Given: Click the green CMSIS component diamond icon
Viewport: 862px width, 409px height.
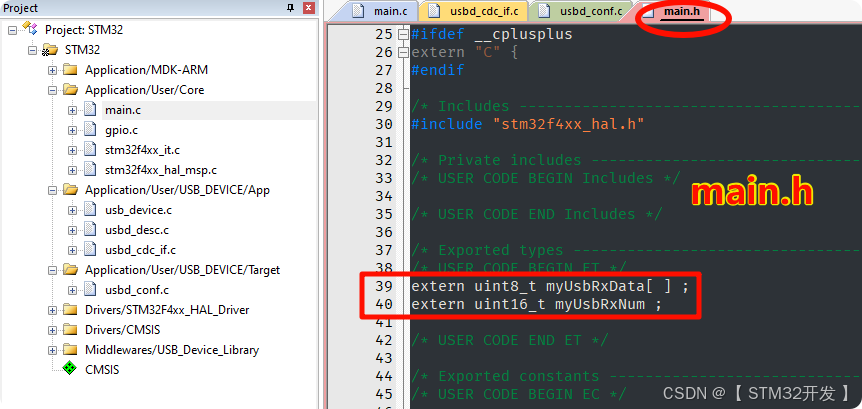Looking at the screenshot, I should (x=69, y=369).
